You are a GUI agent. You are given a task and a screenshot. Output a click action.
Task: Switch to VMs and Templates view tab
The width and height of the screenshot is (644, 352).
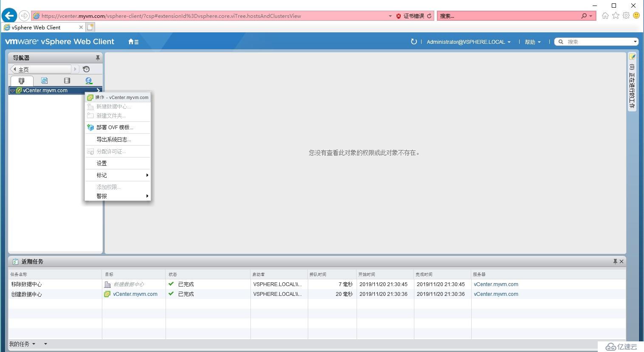(44, 80)
